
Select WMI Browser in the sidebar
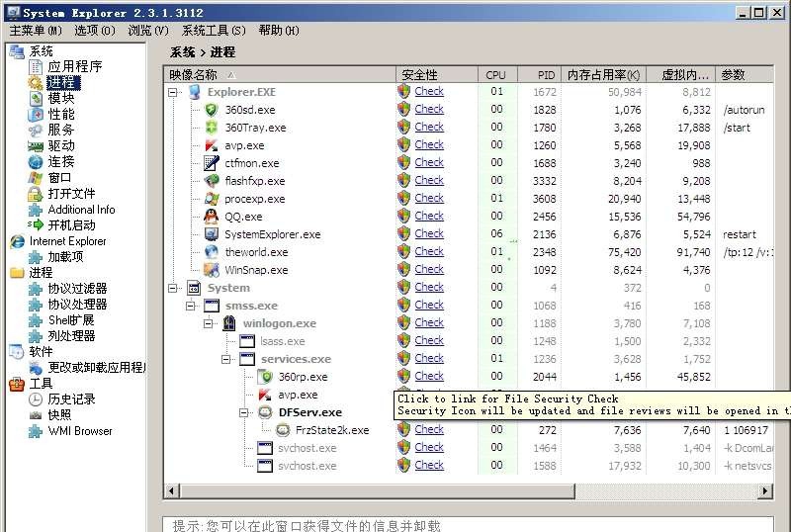point(80,431)
